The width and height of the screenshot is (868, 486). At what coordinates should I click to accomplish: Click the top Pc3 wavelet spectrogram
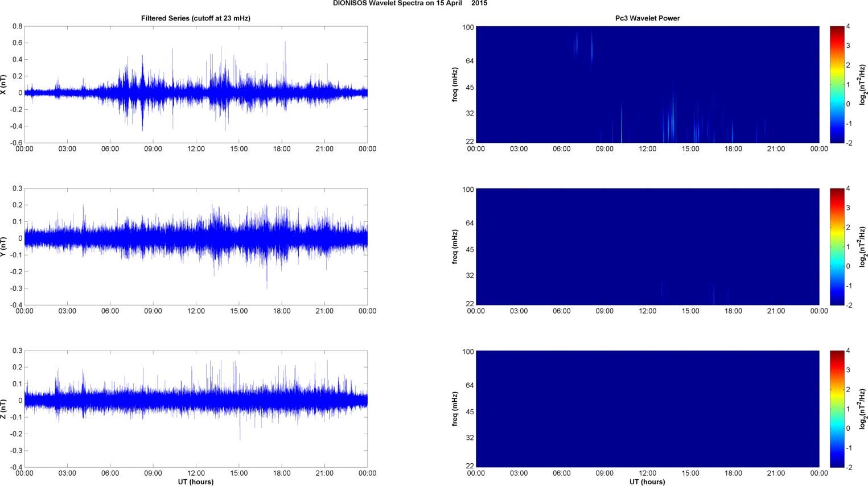647,84
